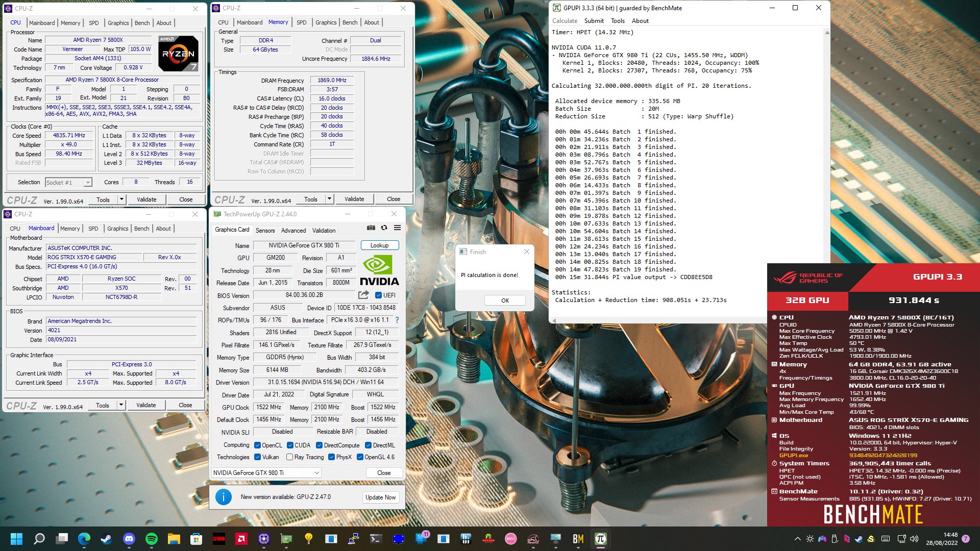Click the BIOS export share icon in GPU-Z

point(363,295)
